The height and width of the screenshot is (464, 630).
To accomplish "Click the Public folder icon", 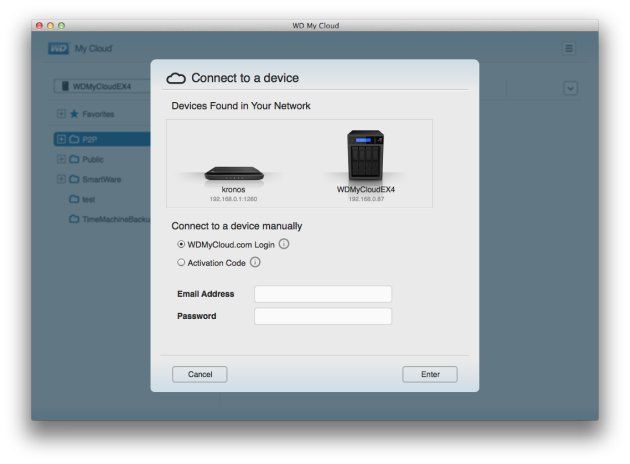I will pyautogui.click(x=74, y=159).
